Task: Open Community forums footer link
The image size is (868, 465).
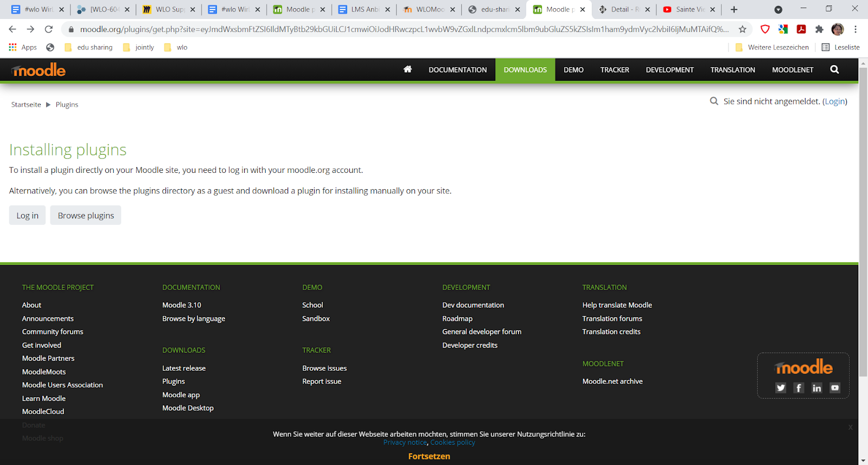Action: click(x=53, y=332)
